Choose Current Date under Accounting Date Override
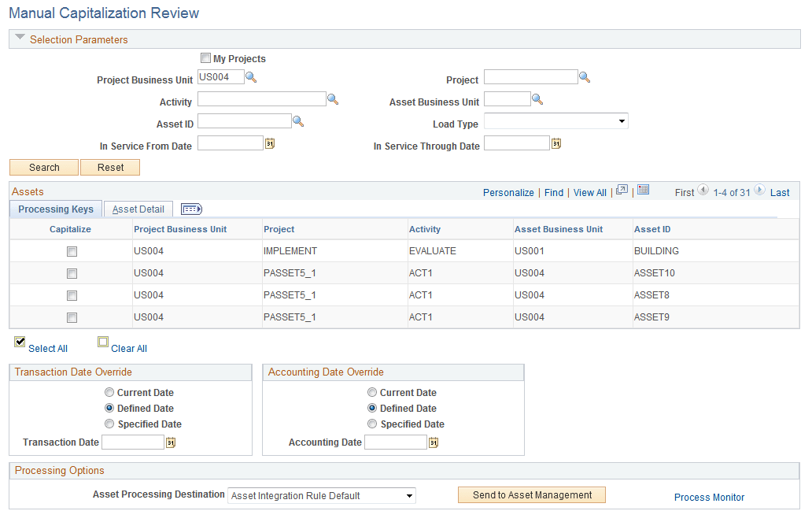The height and width of the screenshot is (522, 812). (372, 392)
